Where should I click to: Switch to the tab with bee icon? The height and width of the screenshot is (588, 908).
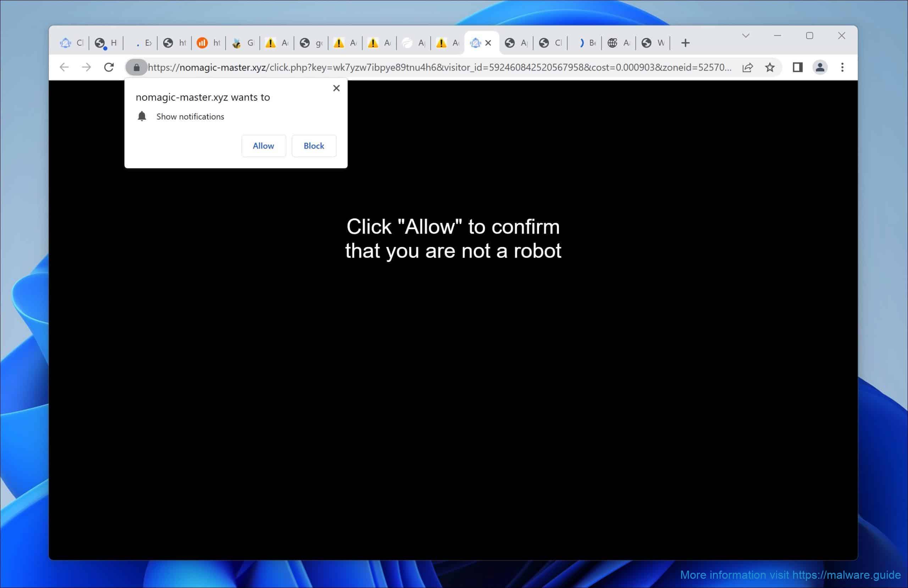[243, 43]
